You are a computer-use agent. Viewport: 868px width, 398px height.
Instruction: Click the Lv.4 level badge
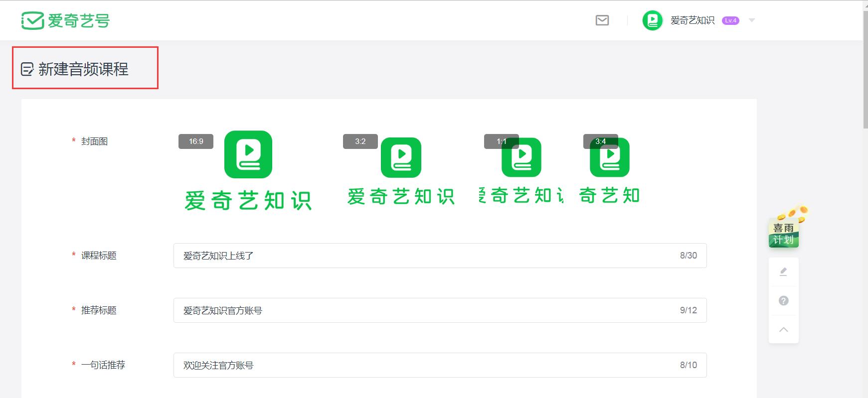pos(730,20)
